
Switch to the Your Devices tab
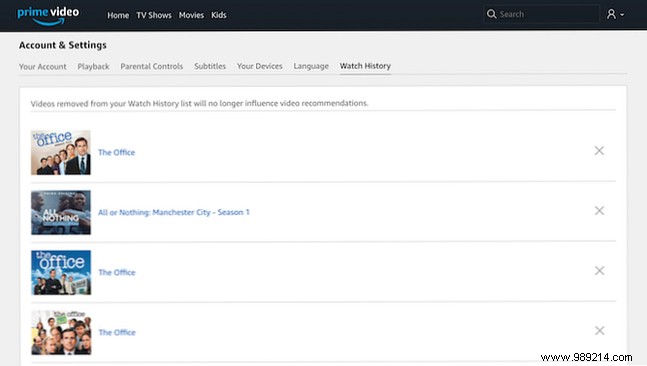260,66
